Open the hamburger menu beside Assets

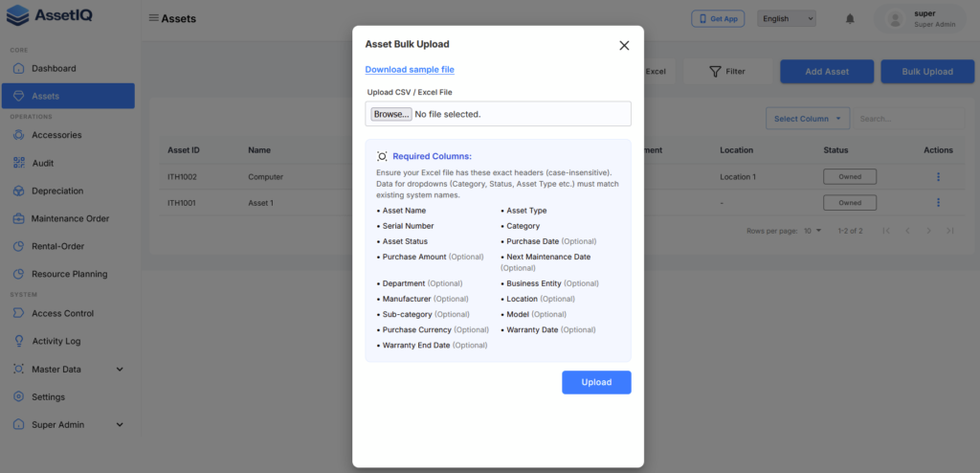coord(153,17)
